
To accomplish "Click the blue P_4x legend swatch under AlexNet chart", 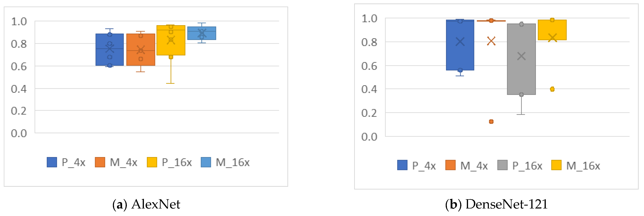I will [x=52, y=162].
